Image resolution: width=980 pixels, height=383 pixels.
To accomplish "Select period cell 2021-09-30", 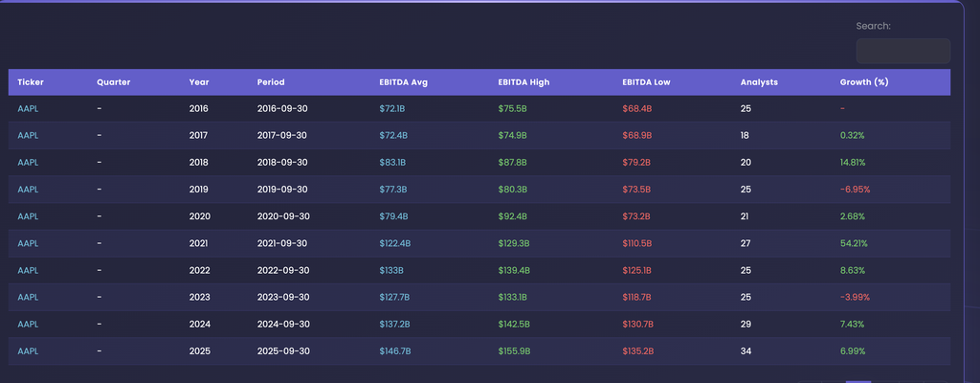I will click(x=282, y=243).
